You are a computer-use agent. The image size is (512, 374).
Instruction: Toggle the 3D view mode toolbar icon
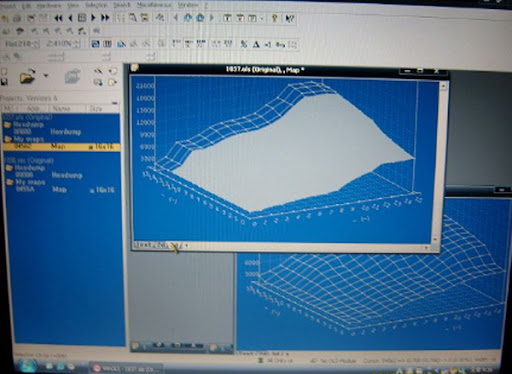pyautogui.click(x=122, y=44)
